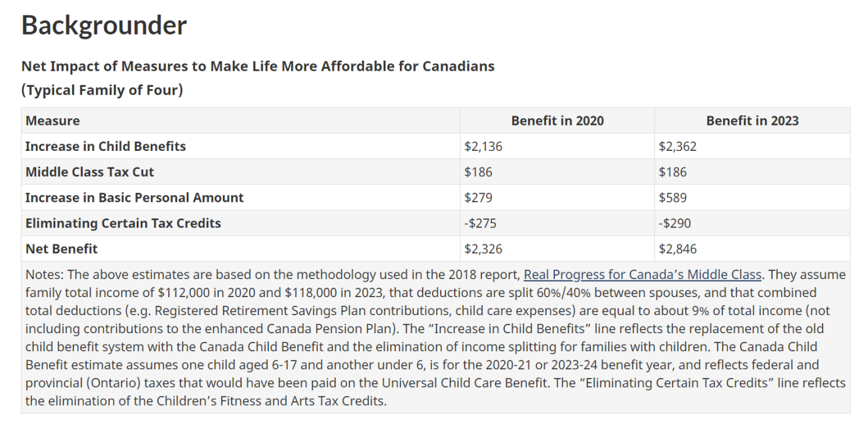This screenshot has width=868, height=434.
Task: Select the Net Benefit row label
Action: [x=61, y=249]
